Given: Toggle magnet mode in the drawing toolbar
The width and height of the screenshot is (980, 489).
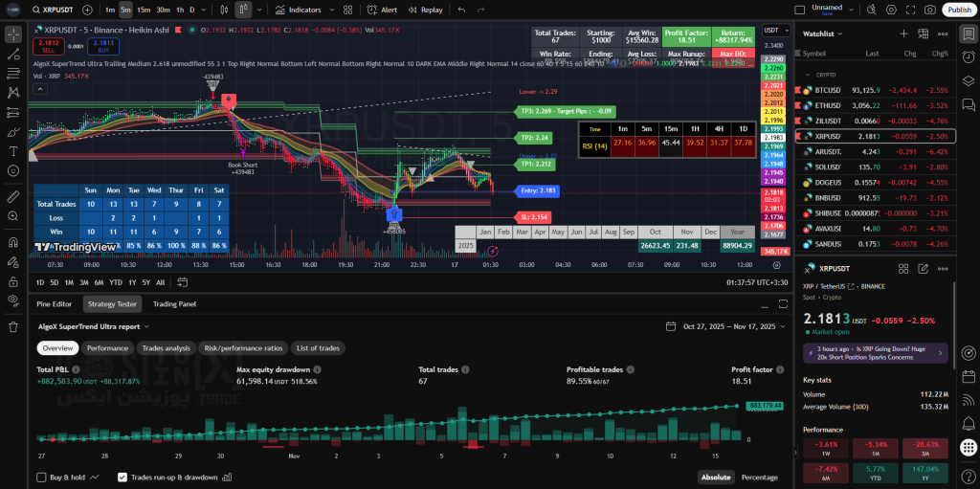Looking at the screenshot, I should pos(13,242).
